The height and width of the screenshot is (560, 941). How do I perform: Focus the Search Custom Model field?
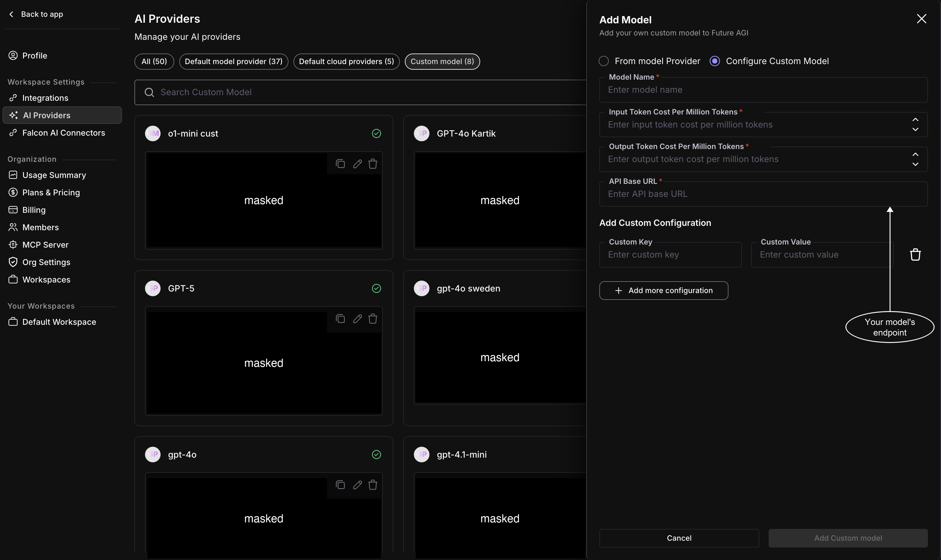360,92
